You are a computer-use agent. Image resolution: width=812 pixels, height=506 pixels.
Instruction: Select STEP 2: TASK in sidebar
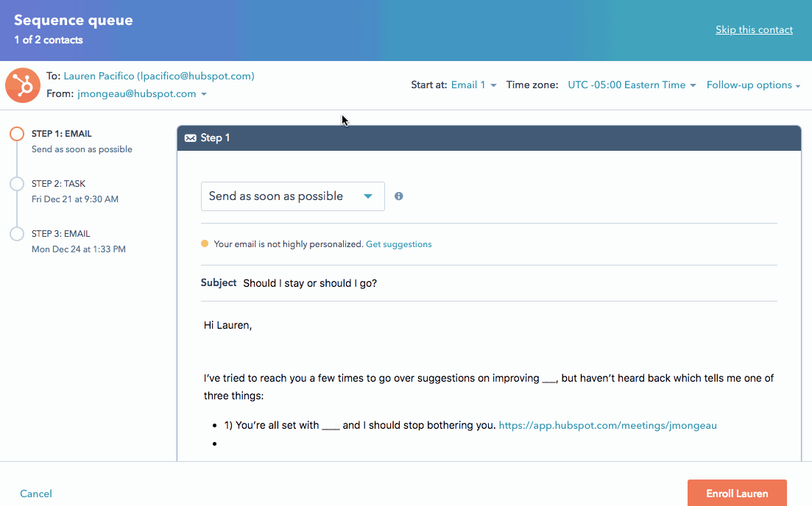[x=58, y=184]
